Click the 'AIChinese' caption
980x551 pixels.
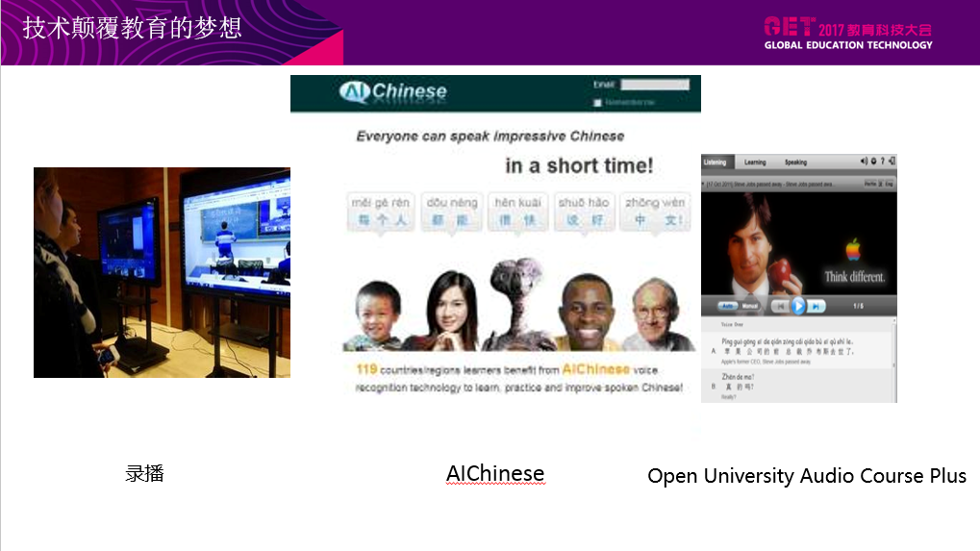coord(495,473)
